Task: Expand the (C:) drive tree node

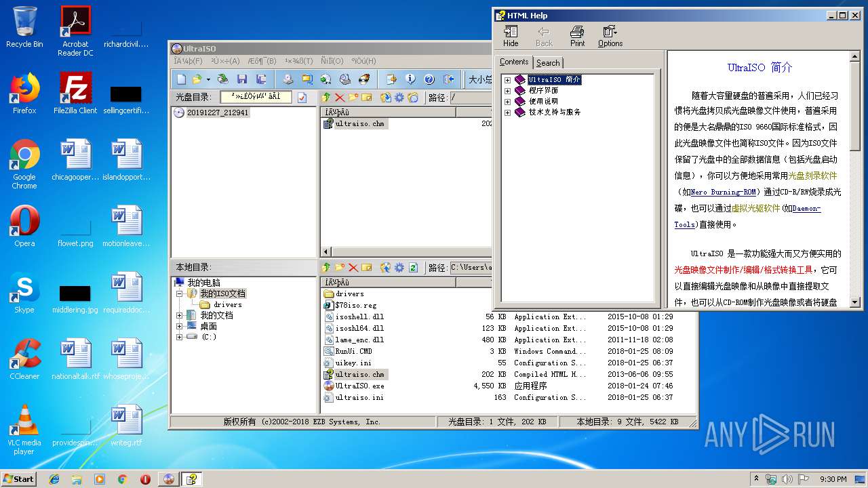Action: pos(179,337)
